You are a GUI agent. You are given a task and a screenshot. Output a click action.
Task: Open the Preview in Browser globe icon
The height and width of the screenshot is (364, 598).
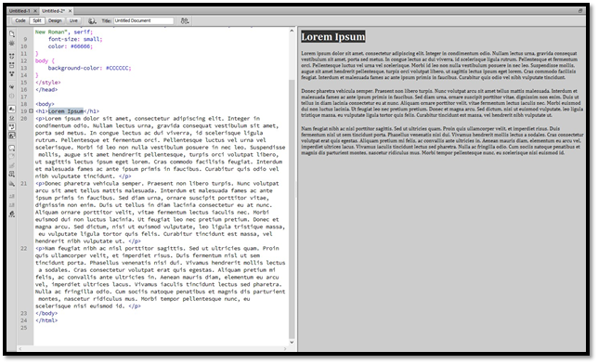click(92, 21)
